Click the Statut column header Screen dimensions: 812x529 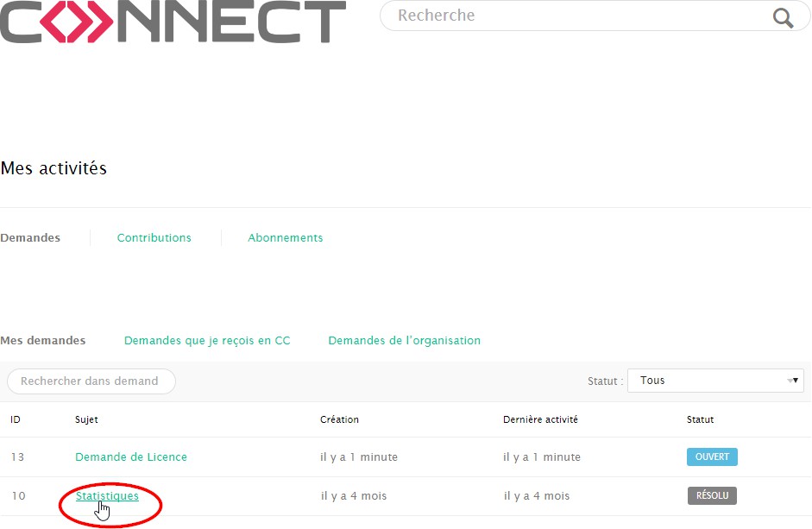[x=700, y=420]
